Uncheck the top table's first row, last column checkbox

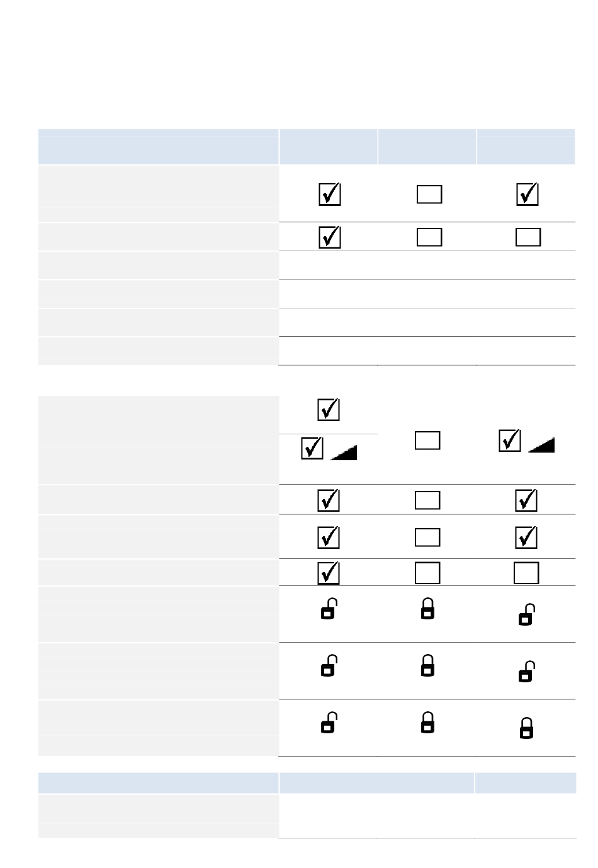[x=527, y=194]
